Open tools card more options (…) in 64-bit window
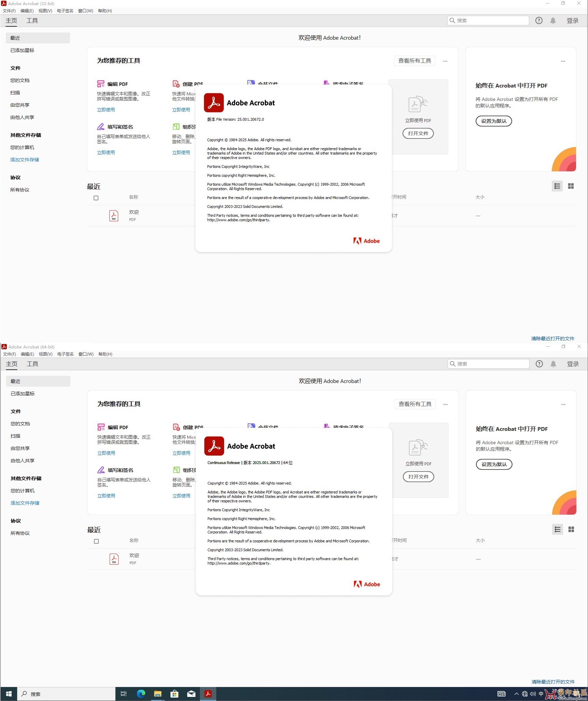The height and width of the screenshot is (701, 588). (x=446, y=405)
